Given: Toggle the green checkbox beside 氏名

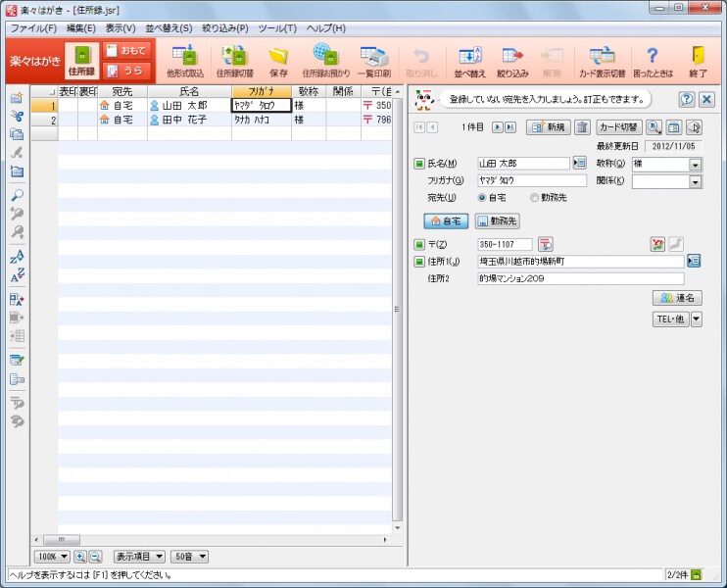Looking at the screenshot, I should click(419, 164).
